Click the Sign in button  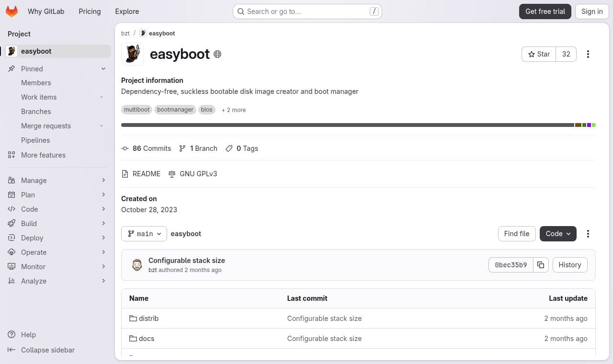592,11
